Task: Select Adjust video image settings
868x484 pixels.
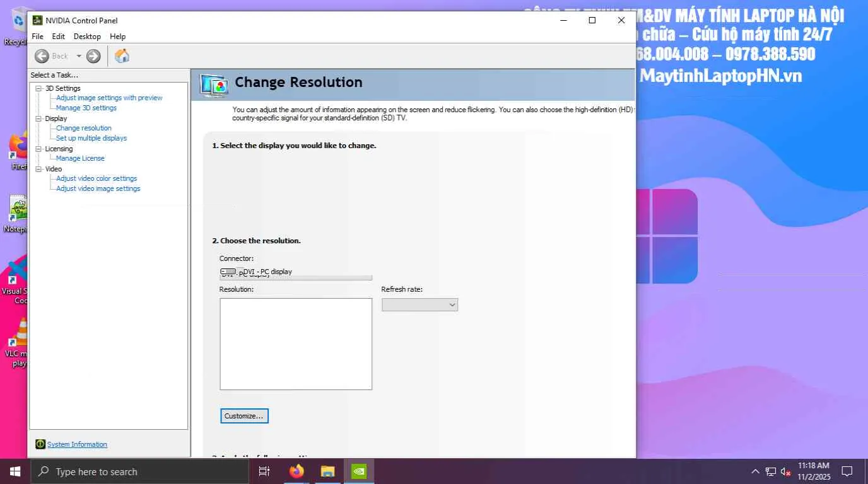Action: 98,188
